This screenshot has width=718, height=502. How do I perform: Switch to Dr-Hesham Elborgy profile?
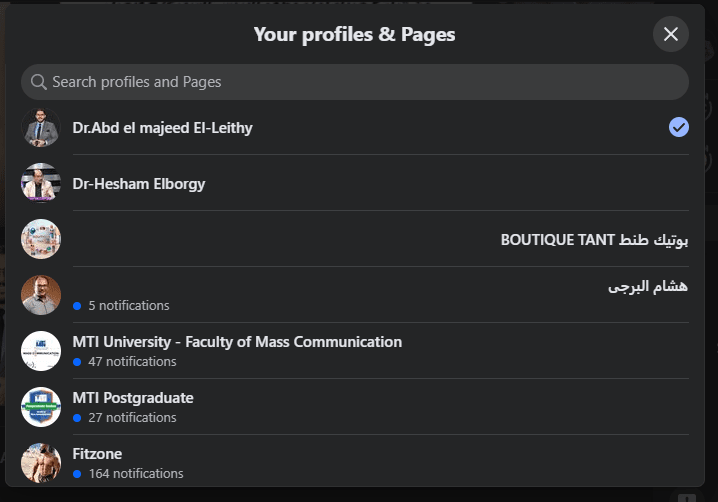139,184
